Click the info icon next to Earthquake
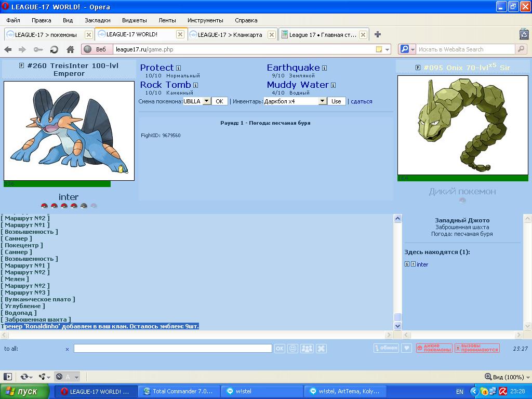The width and height of the screenshot is (532, 399). 324,68
